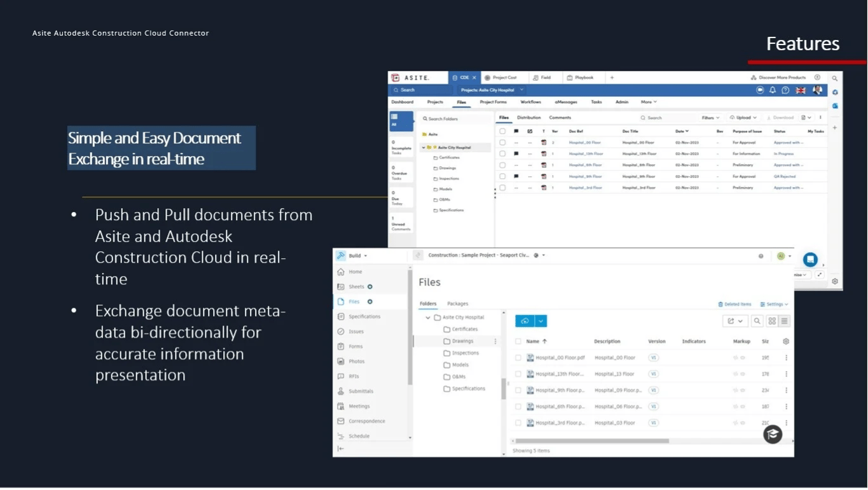Switch to grid view in Autodesk Files
Screen dimensions: 868x490
pos(772,321)
